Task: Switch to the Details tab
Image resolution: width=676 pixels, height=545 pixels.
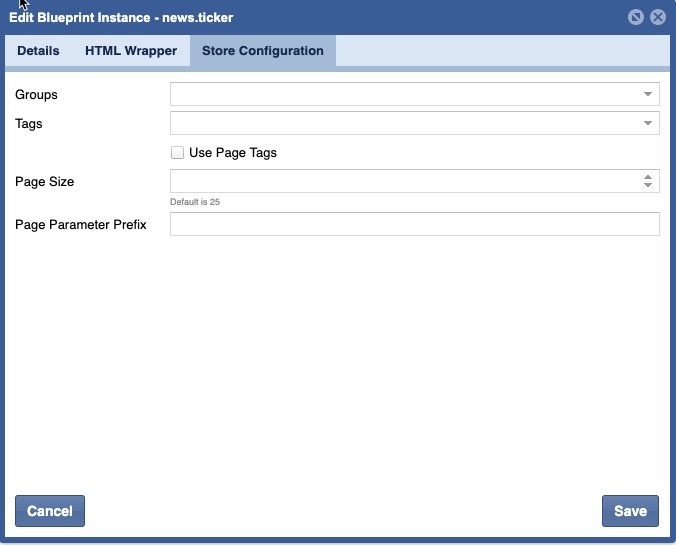Action: 38,51
